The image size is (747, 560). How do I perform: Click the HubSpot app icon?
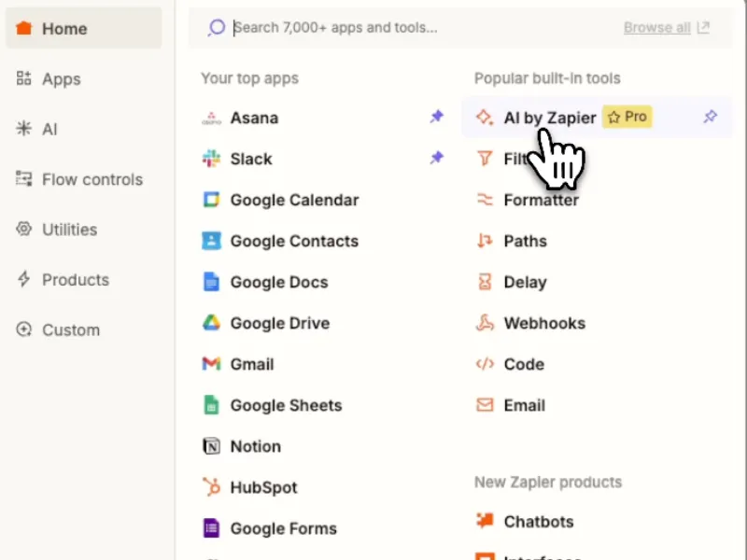coord(212,486)
